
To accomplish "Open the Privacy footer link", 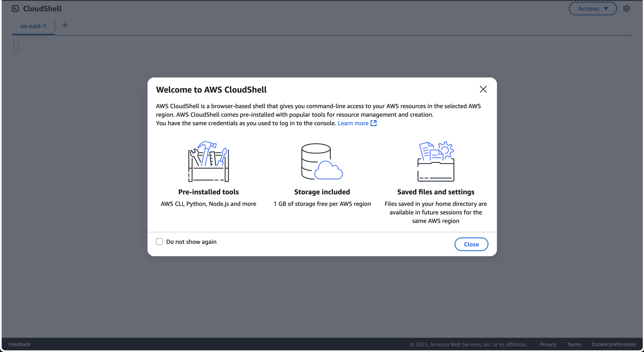I will tap(548, 344).
